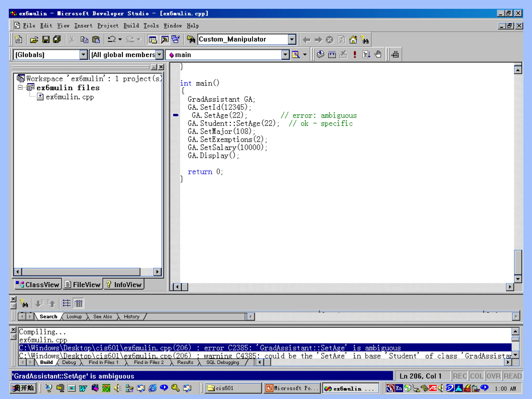Click the Search help binoculars icon
Screen dimensions: 532x399
[x=365, y=40]
